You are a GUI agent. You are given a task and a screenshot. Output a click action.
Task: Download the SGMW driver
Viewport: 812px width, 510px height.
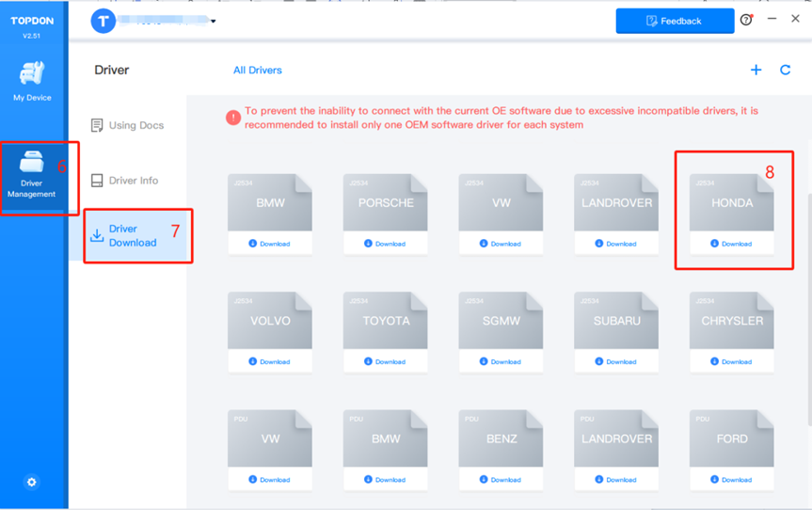pos(501,361)
